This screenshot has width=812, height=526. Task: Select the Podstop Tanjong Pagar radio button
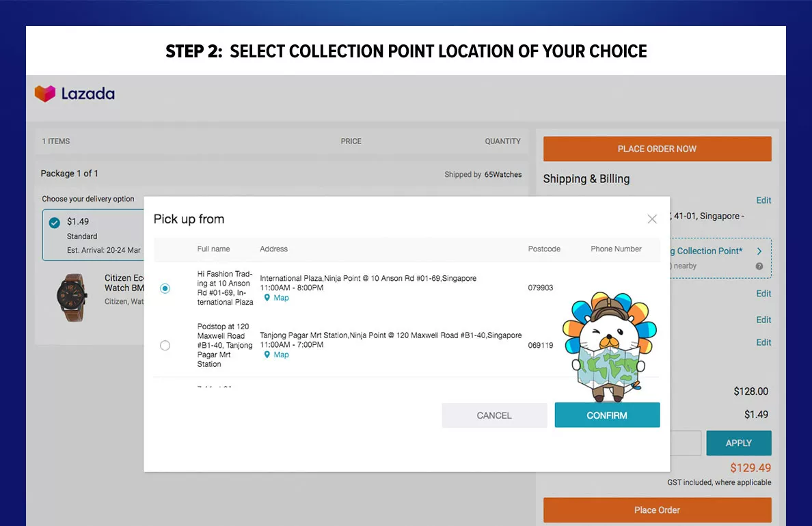pyautogui.click(x=165, y=345)
